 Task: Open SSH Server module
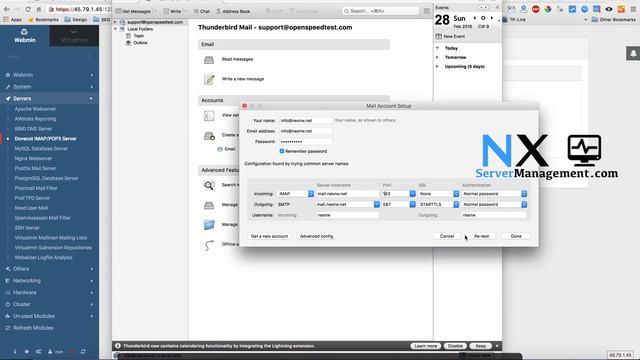click(27, 228)
